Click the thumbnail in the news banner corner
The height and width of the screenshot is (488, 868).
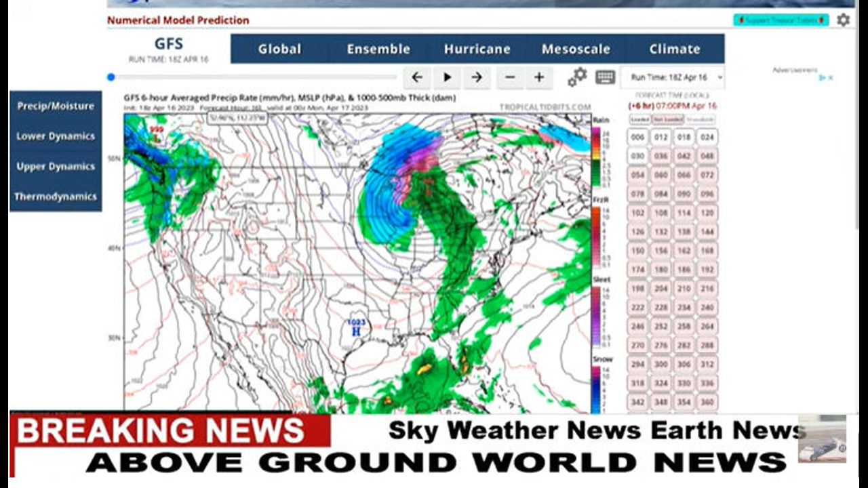coord(822,439)
